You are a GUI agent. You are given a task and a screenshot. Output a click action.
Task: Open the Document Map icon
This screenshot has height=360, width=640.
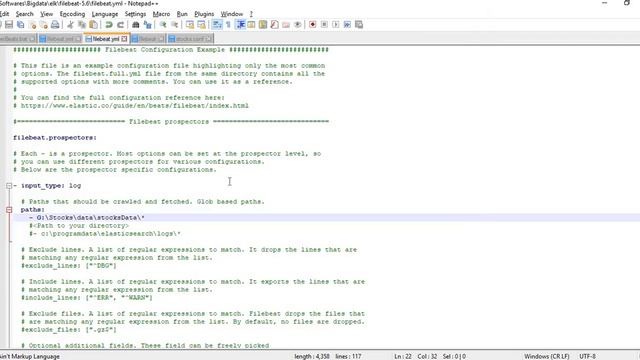coord(263,25)
